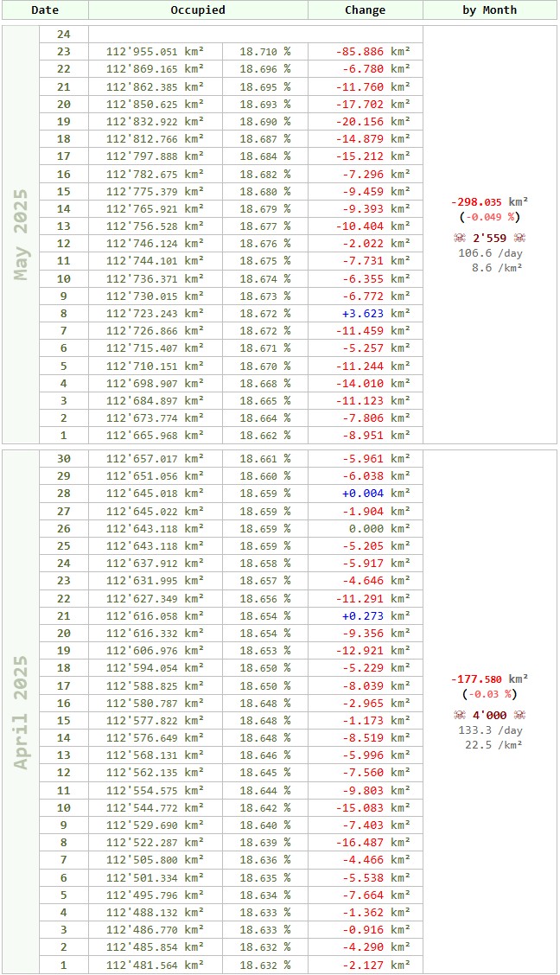560x975 pixels.
Task: Click the -85.886 km² change on May 23
Action: click(372, 52)
